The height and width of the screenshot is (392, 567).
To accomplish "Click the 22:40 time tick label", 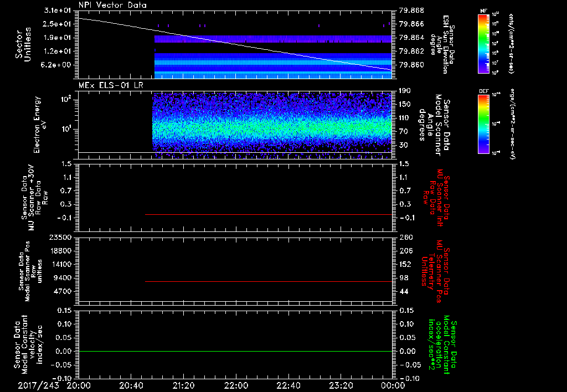I will 288,385.
